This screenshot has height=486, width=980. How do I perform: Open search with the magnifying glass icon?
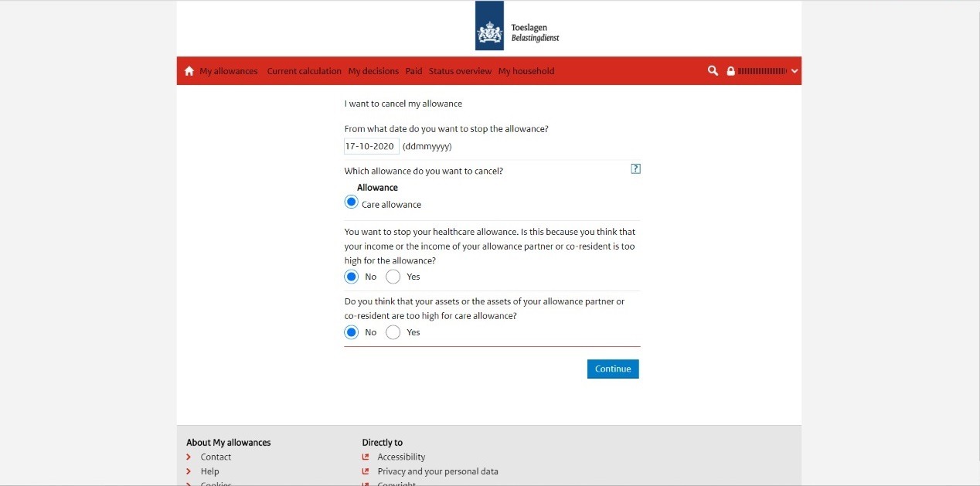[x=713, y=71]
